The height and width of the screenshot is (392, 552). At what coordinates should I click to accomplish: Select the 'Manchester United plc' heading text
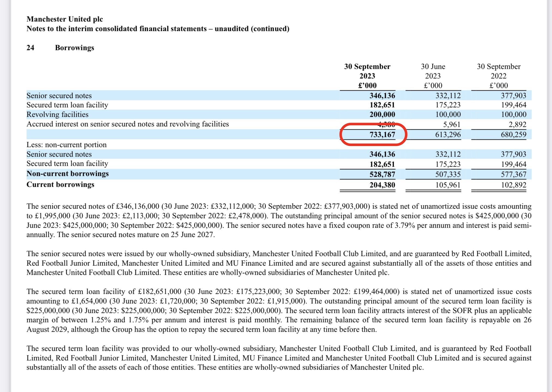[65, 19]
